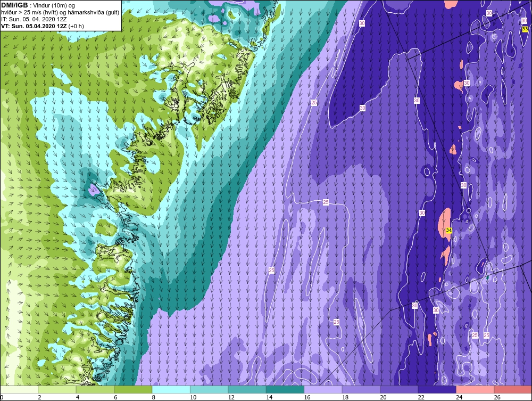
Task: Click the legend scale value '14'
Action: pos(269,397)
